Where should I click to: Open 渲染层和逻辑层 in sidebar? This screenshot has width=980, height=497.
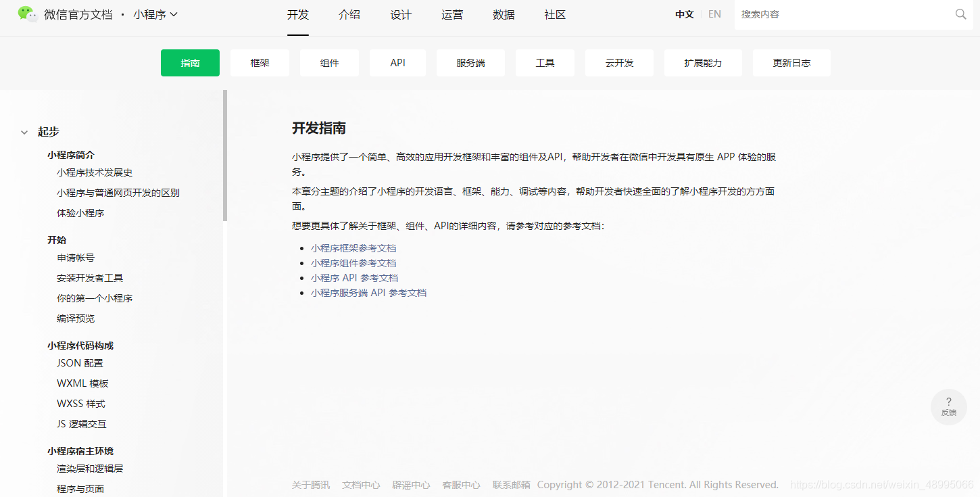point(90,469)
